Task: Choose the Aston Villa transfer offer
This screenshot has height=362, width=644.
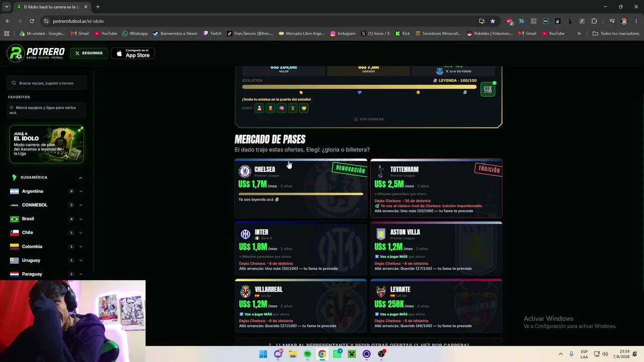Action: [x=436, y=248]
